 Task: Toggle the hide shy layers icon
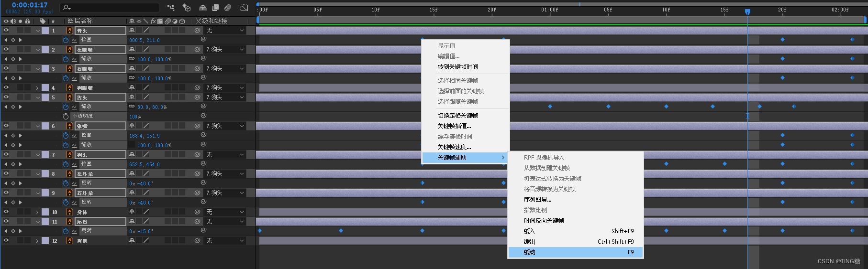click(203, 8)
